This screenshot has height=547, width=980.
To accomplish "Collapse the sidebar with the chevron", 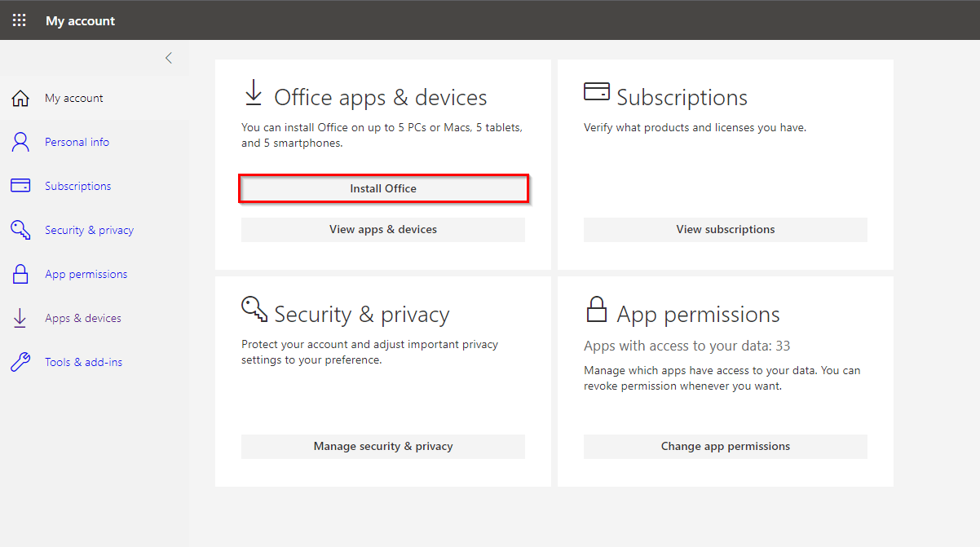I will 168,57.
